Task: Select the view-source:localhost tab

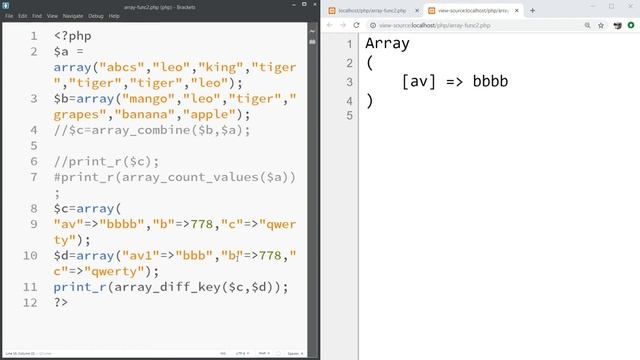Action: click(473, 11)
